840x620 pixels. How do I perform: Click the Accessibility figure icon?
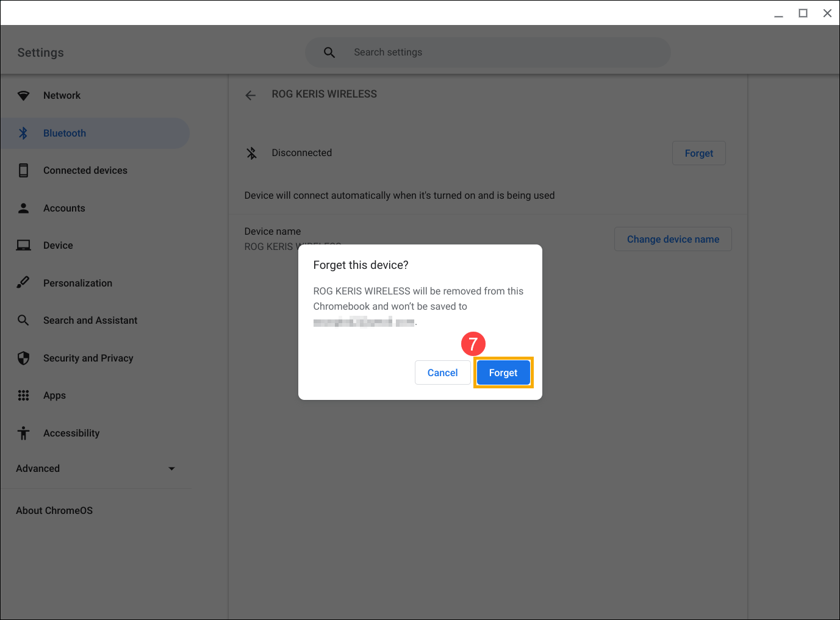[x=23, y=433]
